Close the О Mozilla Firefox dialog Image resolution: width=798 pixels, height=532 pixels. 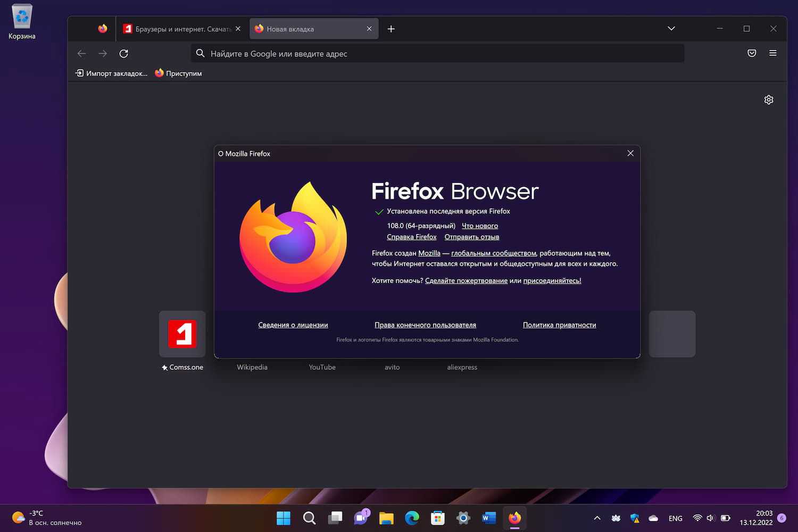tap(630, 153)
